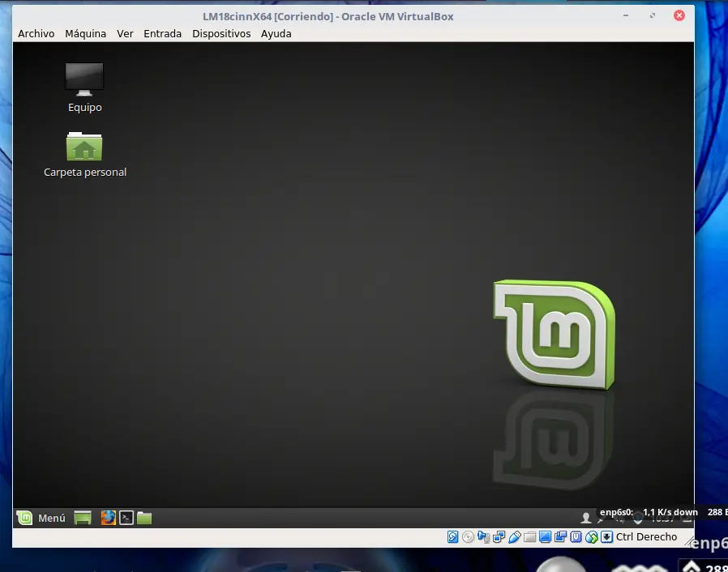Click the CPU virtualization features indicator icon

point(576,537)
